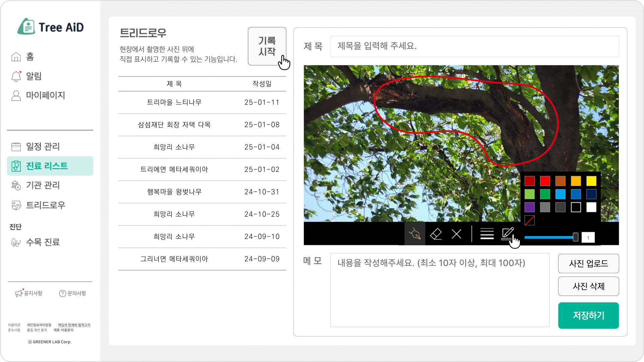This screenshot has width=644, height=362.
Task: Select the Eraser tool
Action: click(x=435, y=234)
